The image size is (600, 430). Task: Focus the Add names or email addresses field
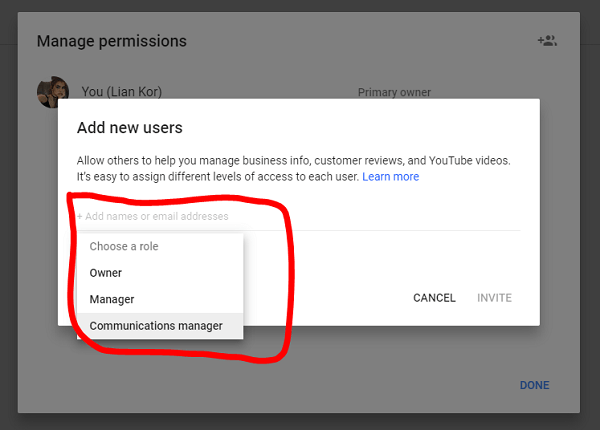point(298,217)
